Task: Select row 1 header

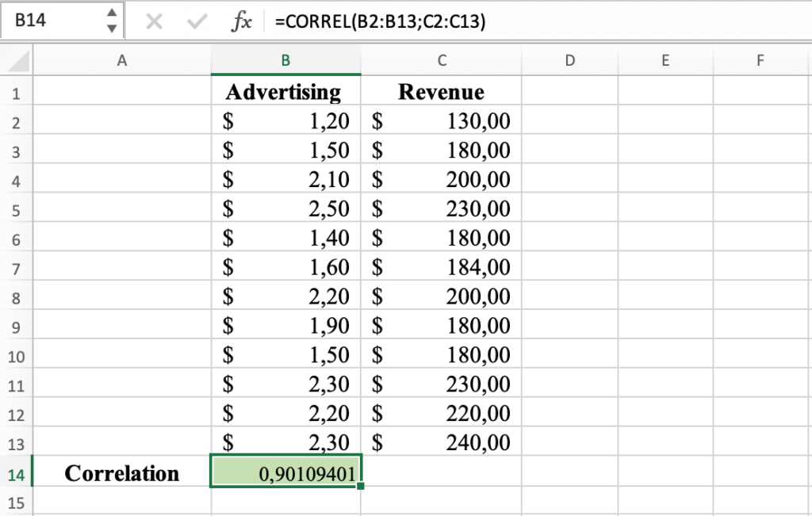Action: pos(16,91)
